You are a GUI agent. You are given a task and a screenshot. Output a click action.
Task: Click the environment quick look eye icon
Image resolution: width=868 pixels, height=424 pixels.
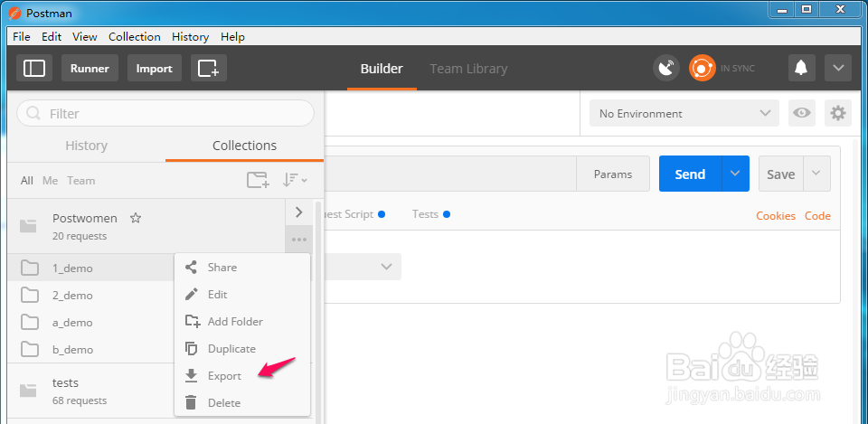coord(802,113)
